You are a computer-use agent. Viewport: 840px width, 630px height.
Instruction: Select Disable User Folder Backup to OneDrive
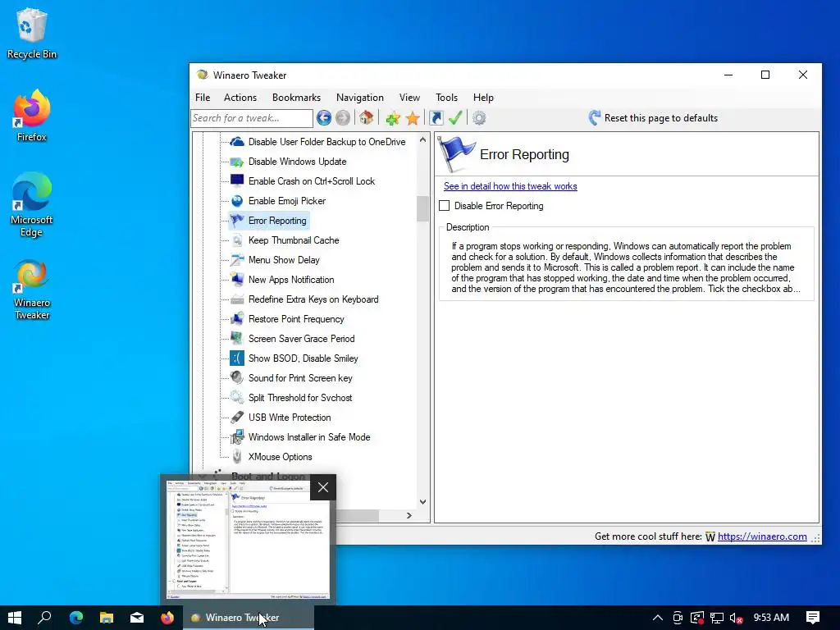(326, 142)
